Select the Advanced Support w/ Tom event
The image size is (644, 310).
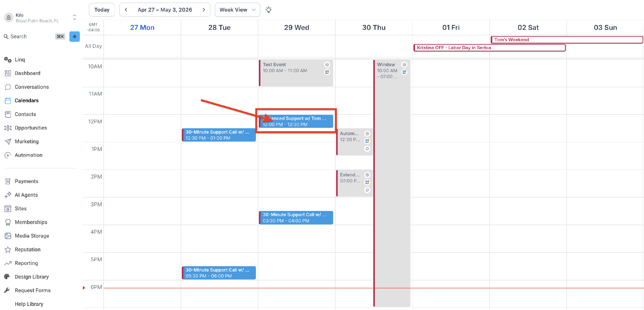pos(296,121)
